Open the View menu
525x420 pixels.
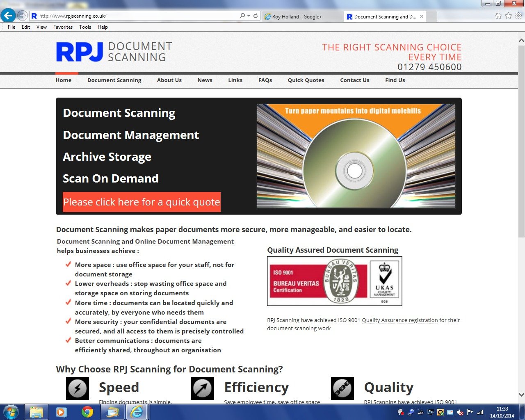41,27
